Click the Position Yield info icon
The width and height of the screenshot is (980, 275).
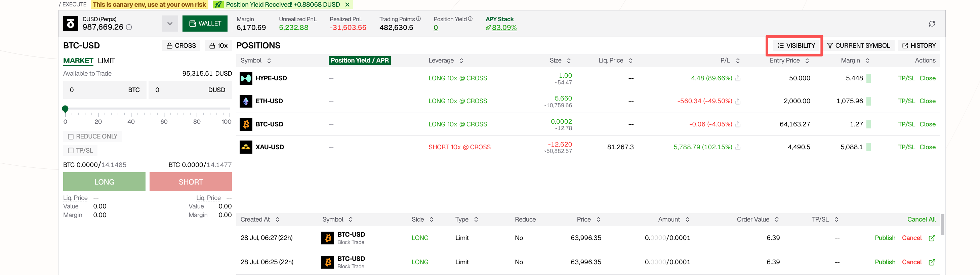coord(470,18)
